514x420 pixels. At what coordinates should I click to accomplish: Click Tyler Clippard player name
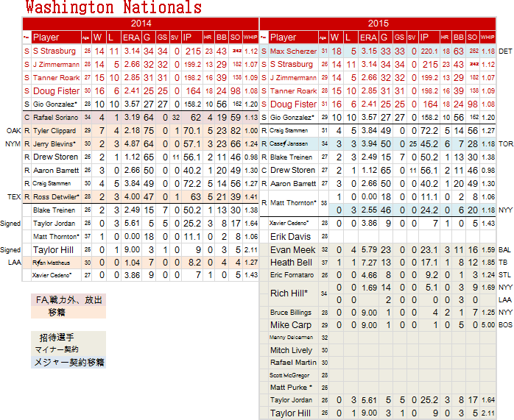[x=54, y=131]
